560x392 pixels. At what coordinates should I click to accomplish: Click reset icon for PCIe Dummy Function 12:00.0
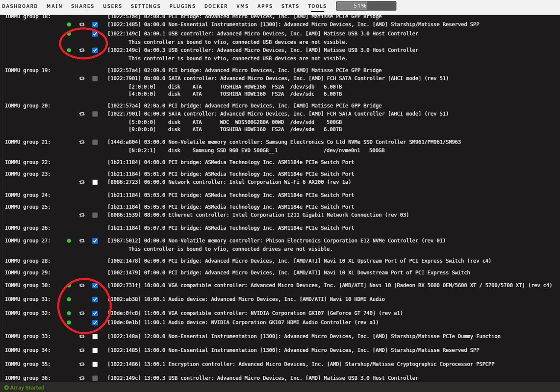click(x=82, y=336)
